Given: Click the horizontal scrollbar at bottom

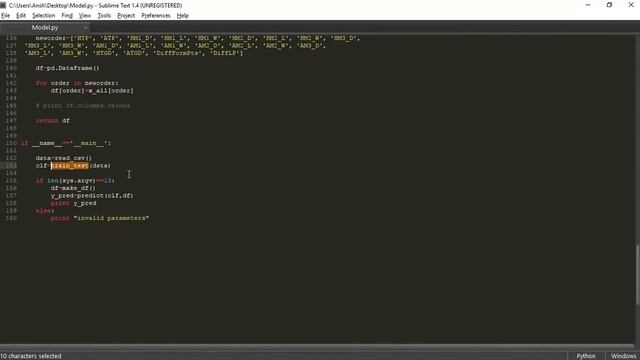Looking at the screenshot, I should pos(317,347).
